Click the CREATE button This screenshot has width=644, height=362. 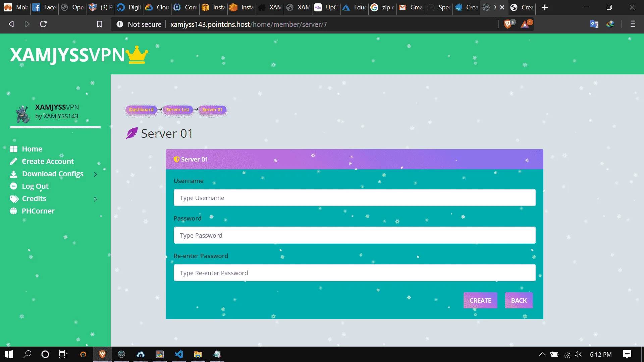coord(480,301)
